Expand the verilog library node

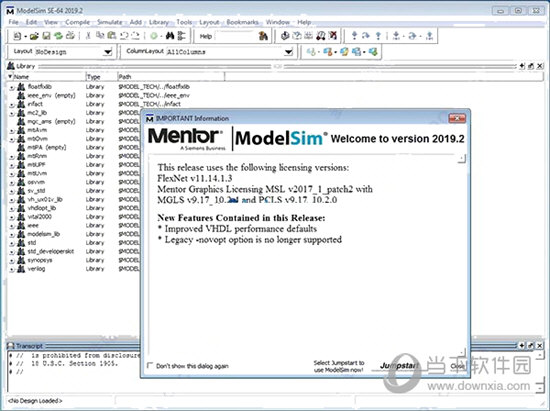point(12,269)
